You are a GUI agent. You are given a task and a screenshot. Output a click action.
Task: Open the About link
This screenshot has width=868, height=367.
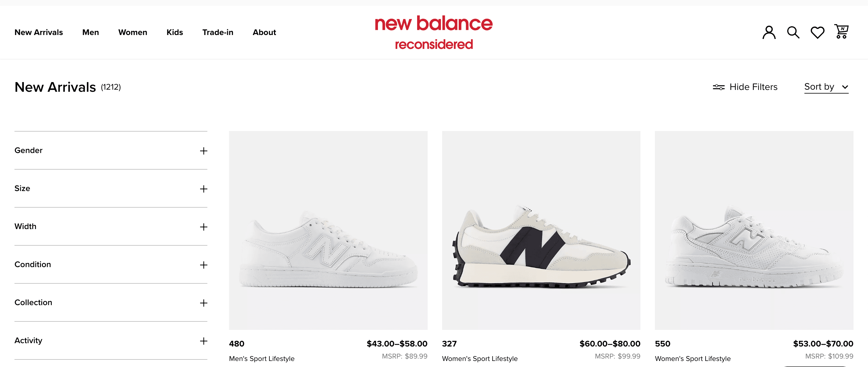[264, 32]
